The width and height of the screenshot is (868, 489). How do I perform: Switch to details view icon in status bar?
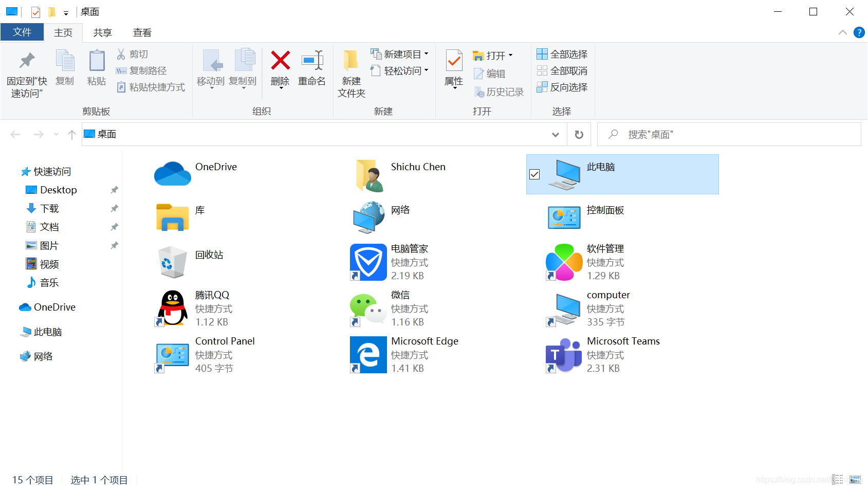tap(838, 479)
